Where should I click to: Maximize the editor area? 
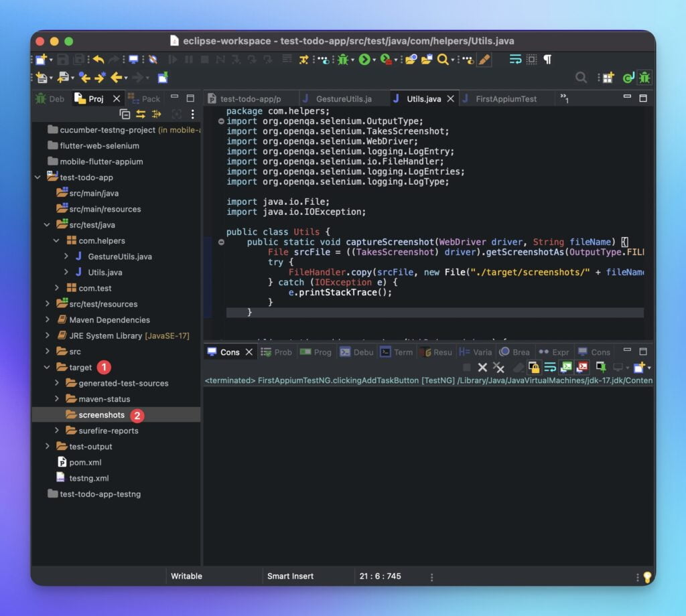[643, 98]
